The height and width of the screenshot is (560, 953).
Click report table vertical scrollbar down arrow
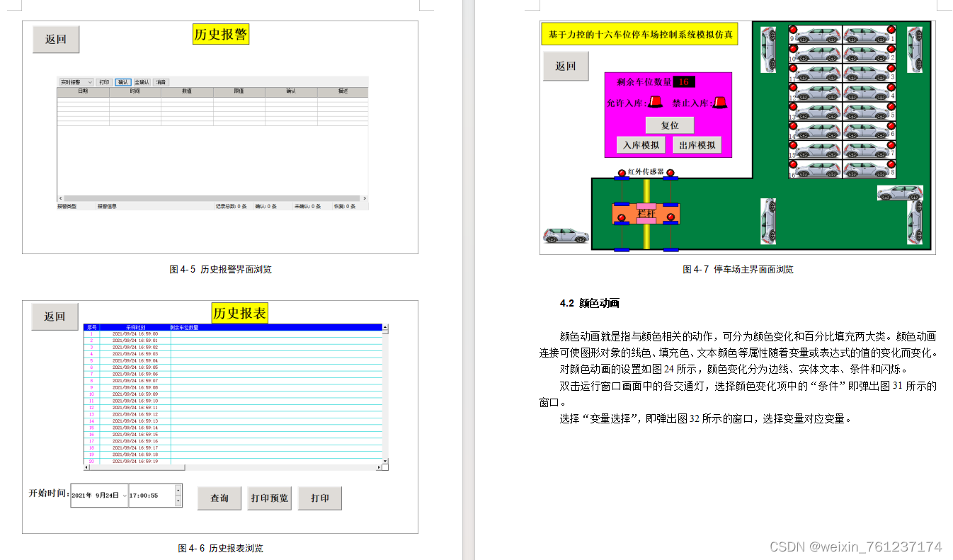[x=386, y=461]
